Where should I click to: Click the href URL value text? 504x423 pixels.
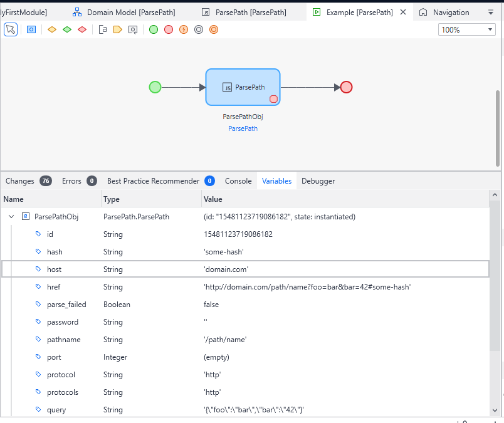(x=307, y=287)
